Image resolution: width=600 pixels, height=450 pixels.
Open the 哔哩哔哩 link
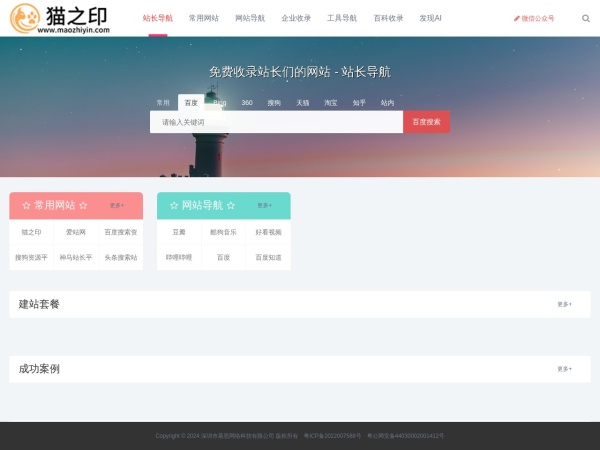coord(179,258)
